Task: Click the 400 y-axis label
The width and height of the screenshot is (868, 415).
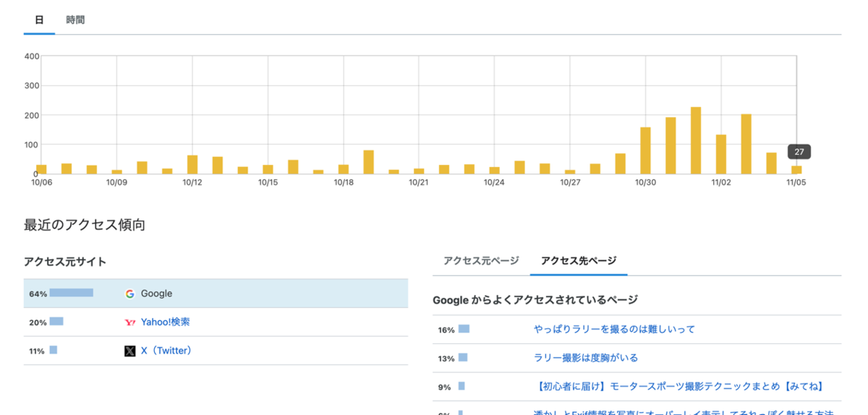Action: [x=31, y=56]
